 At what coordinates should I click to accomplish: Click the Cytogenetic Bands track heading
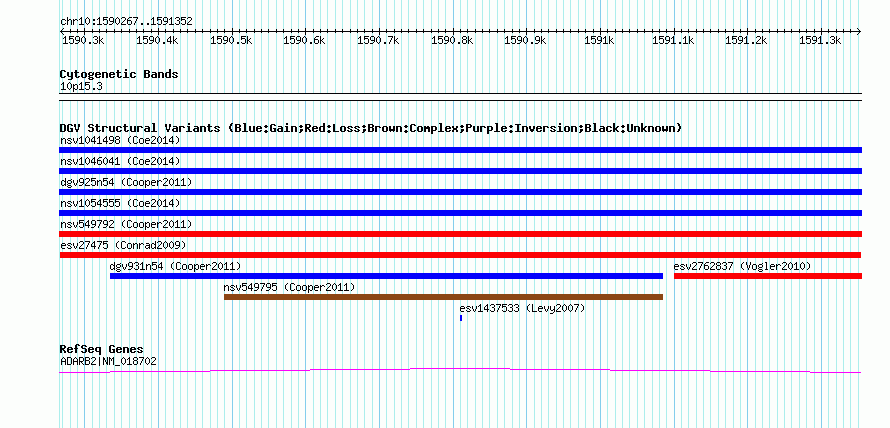[119, 74]
